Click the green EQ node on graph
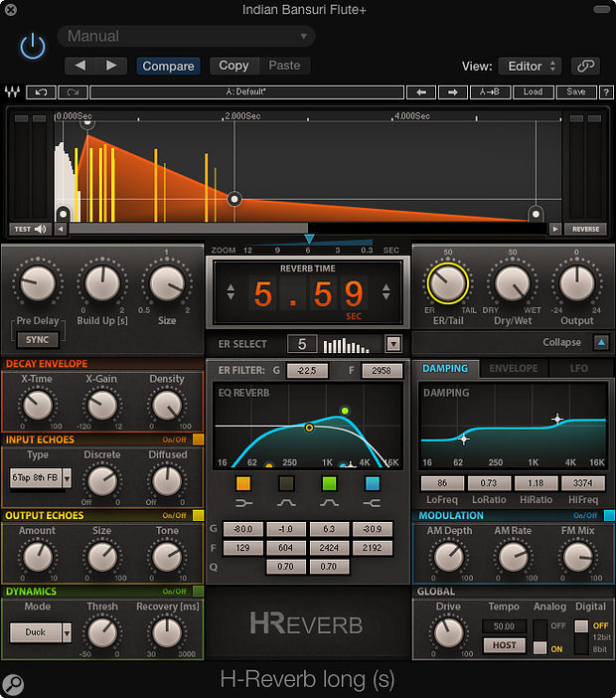The image size is (616, 698). pos(345,411)
